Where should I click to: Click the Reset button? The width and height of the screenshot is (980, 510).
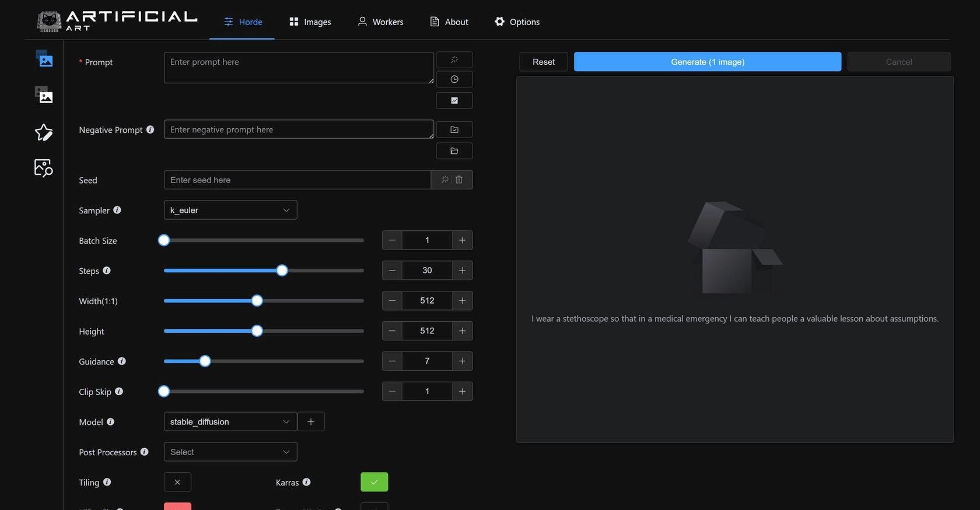point(543,62)
